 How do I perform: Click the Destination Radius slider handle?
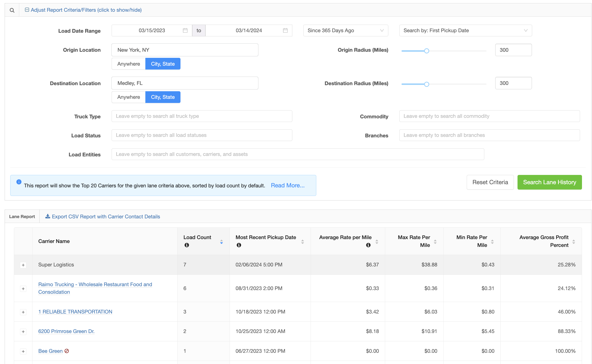click(426, 84)
